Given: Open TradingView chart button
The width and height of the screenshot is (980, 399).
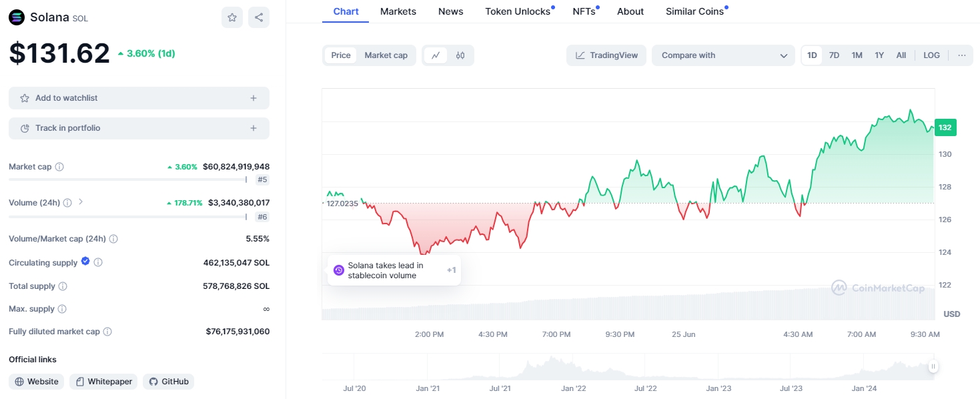Looking at the screenshot, I should click(606, 55).
